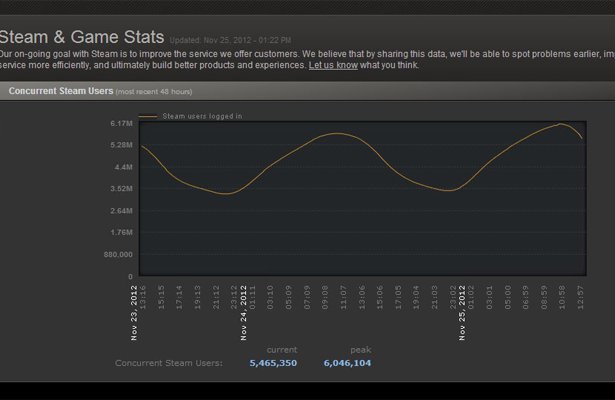The width and height of the screenshot is (615, 400).
Task: Click the 880,000 y-axis label
Action: [118, 255]
